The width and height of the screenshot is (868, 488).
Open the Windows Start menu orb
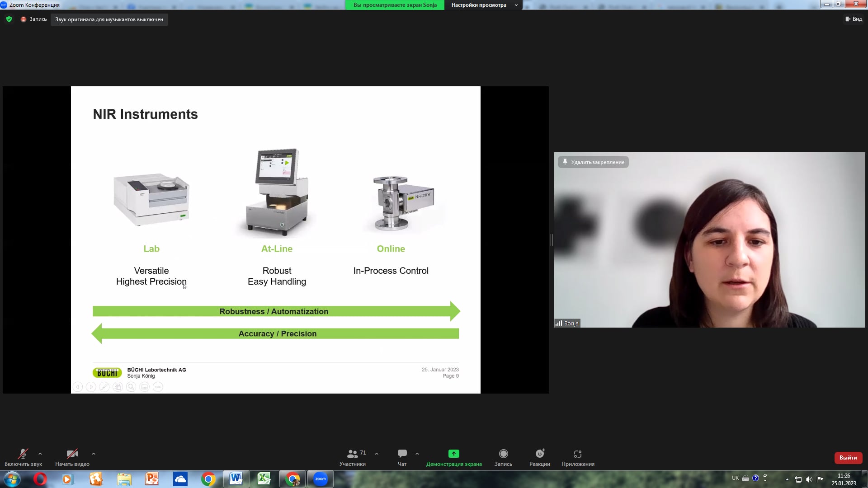point(12,479)
